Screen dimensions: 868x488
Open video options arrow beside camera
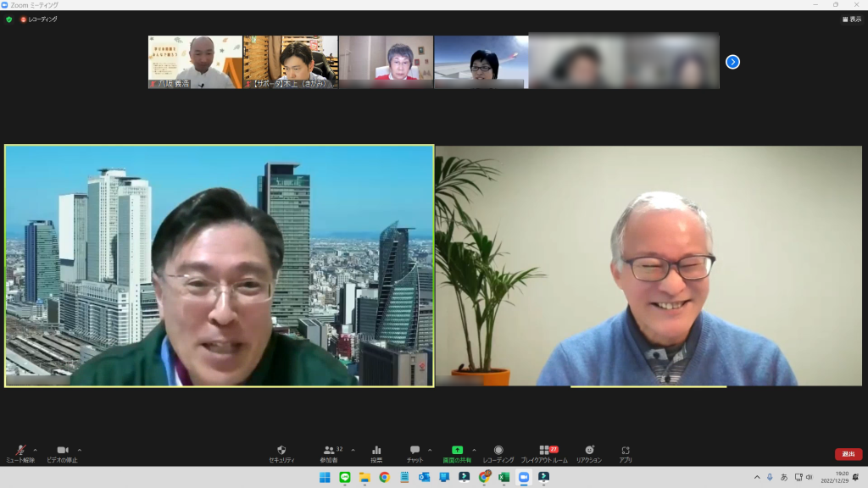coord(80,450)
